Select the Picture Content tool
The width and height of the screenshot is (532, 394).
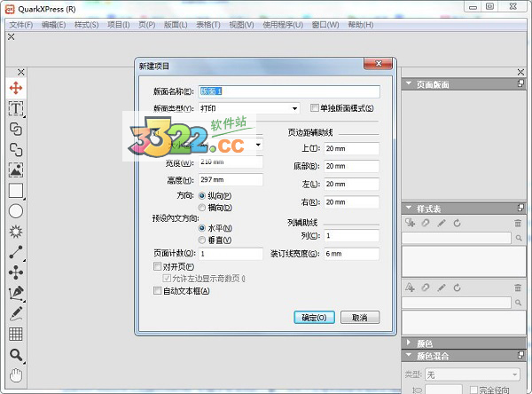(x=16, y=169)
